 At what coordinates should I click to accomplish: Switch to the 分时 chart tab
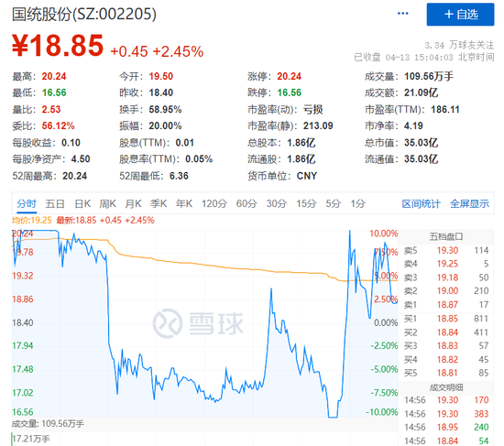click(27, 203)
